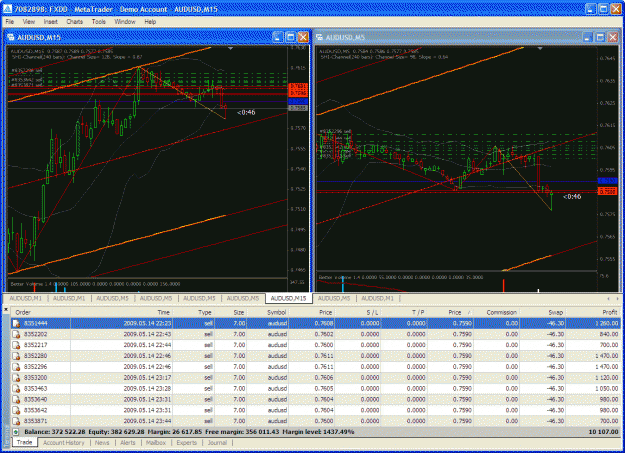Click the order icon for order 8351444
Viewport: 625px width, 453px height.
point(16,323)
